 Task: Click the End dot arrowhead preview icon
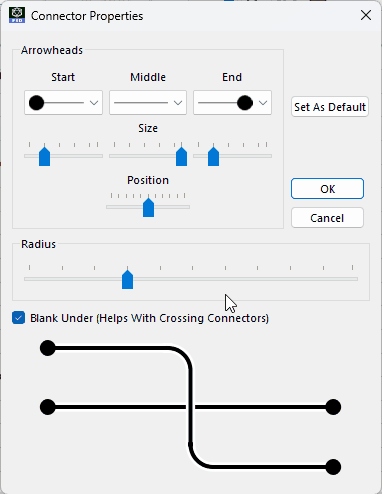(x=245, y=103)
